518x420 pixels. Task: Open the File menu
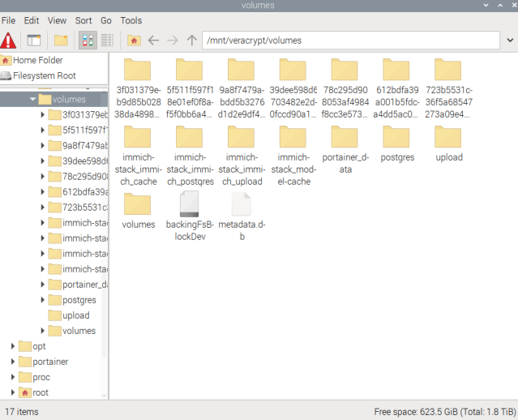coord(8,20)
